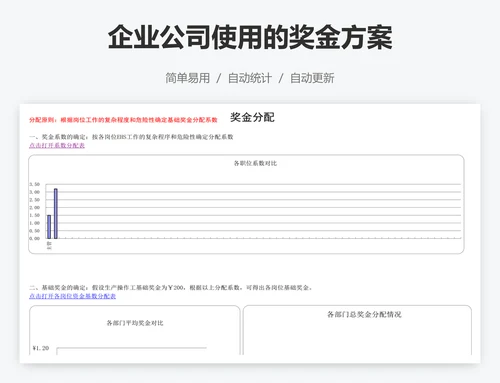Click the ¥1.20 axis label
The image size is (500, 383).
[x=41, y=348]
